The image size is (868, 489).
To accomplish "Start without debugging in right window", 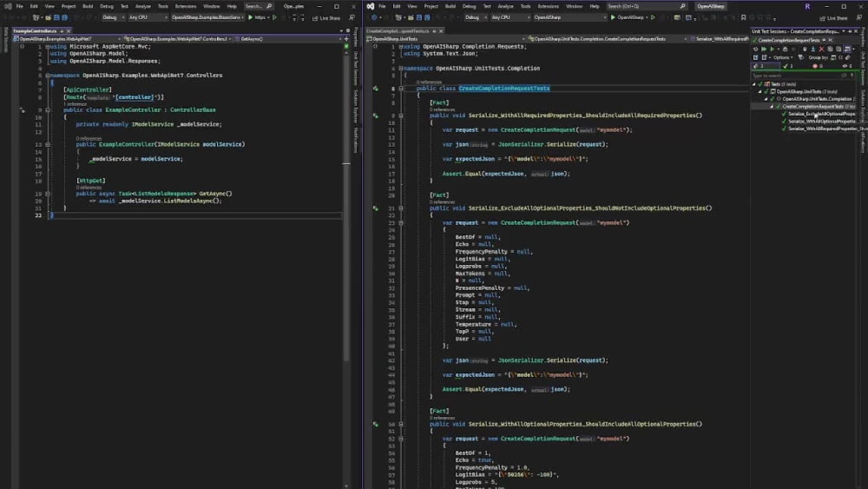I will coord(654,17).
